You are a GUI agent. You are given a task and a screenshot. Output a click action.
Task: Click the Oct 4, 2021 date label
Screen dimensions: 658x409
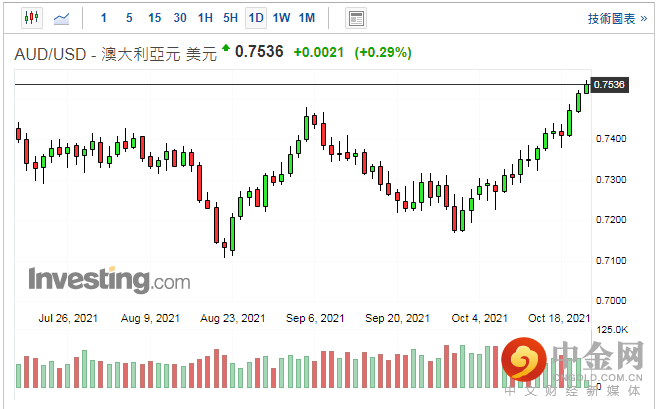tap(479, 318)
